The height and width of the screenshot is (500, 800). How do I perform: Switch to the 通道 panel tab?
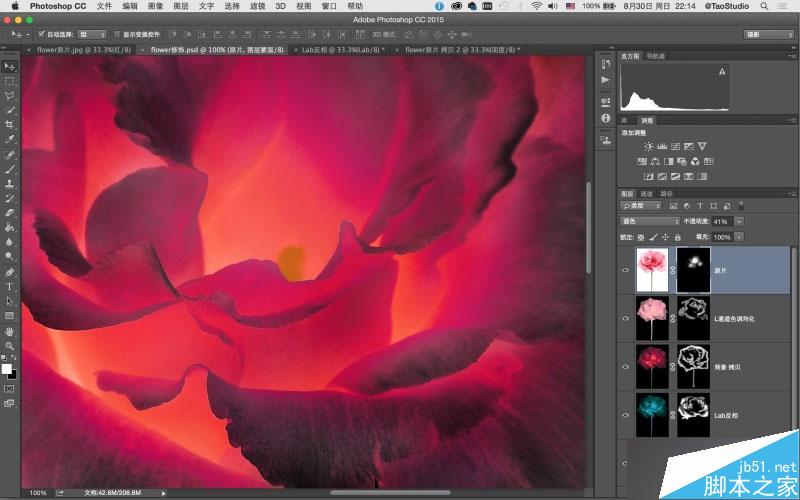click(646, 194)
